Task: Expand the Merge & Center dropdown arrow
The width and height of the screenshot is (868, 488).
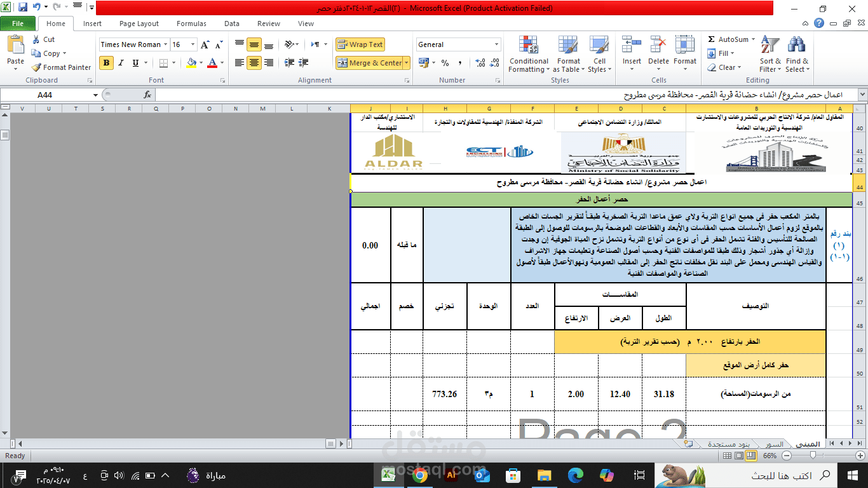Action: coord(407,63)
